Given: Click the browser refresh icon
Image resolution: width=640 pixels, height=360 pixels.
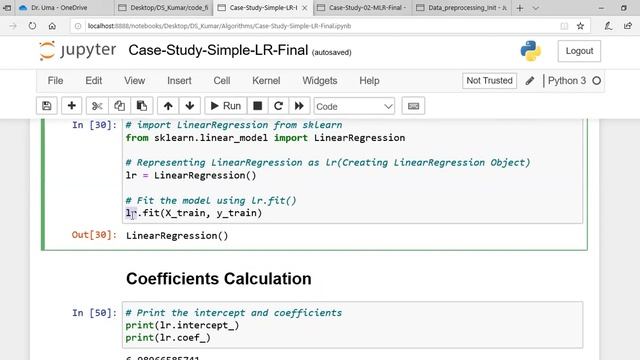Looking at the screenshot, I should coord(32,26).
